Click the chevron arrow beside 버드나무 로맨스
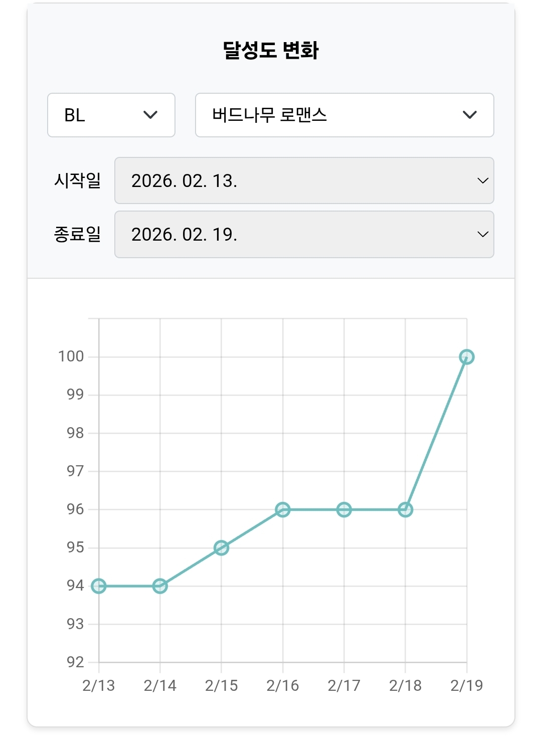The image size is (541, 756). click(469, 115)
